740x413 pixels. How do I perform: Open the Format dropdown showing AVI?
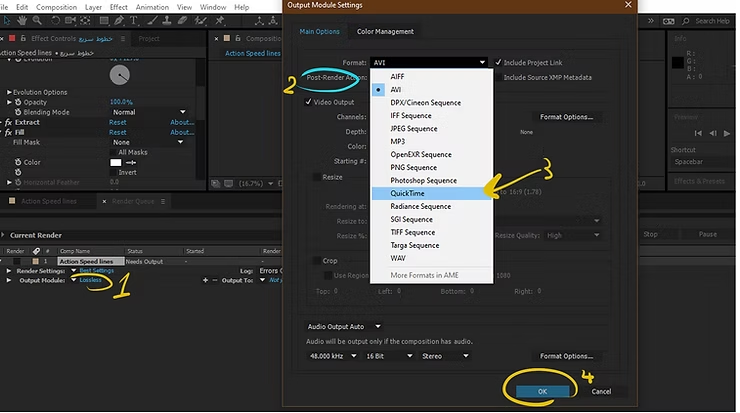pos(429,62)
